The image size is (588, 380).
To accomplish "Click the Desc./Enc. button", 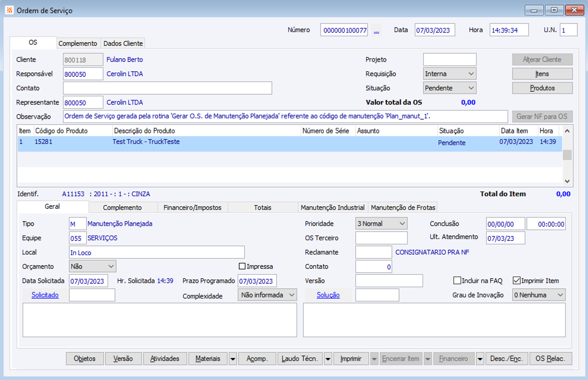I will pyautogui.click(x=506, y=359).
